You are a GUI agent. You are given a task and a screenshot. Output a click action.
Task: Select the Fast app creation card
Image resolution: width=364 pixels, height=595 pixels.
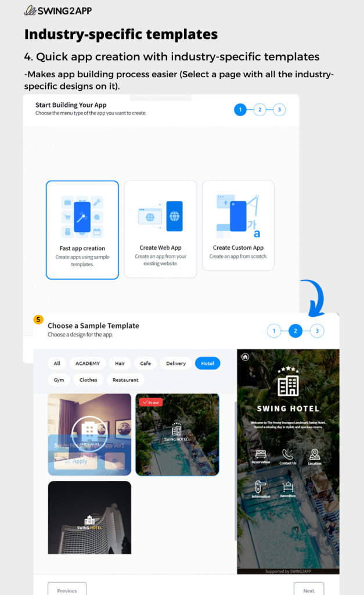click(82, 230)
